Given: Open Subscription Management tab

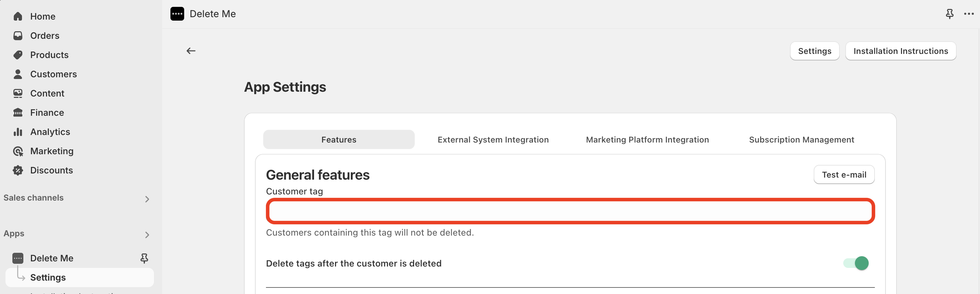Looking at the screenshot, I should coord(801,139).
